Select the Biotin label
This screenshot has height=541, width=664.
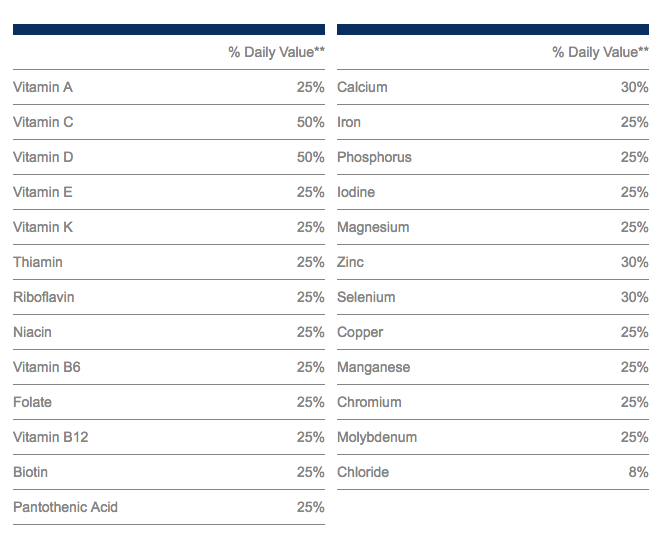[30, 472]
